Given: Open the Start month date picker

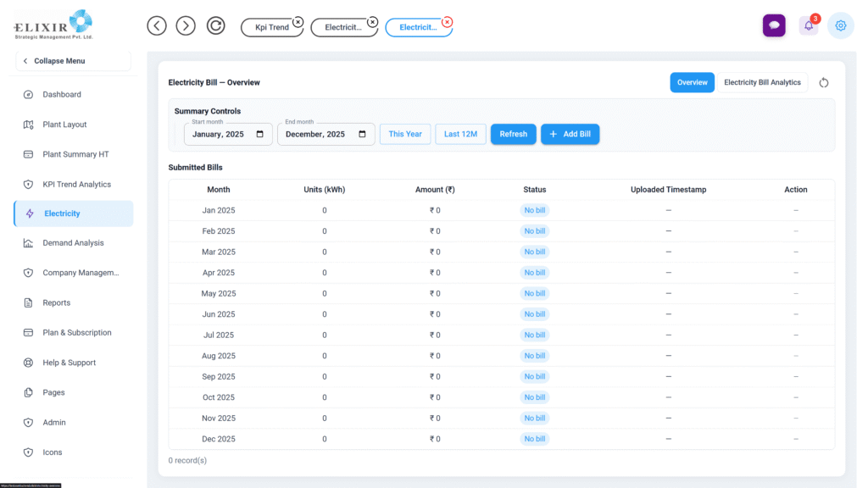Looking at the screenshot, I should pos(259,134).
